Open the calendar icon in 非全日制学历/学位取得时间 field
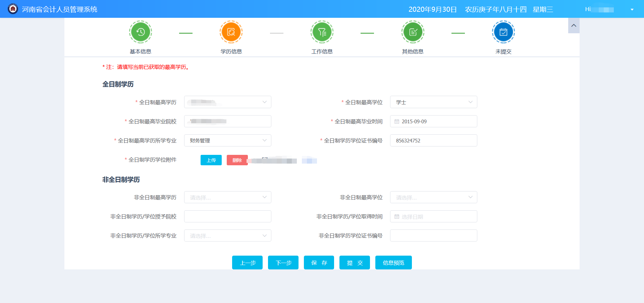The image size is (644, 303). click(396, 216)
